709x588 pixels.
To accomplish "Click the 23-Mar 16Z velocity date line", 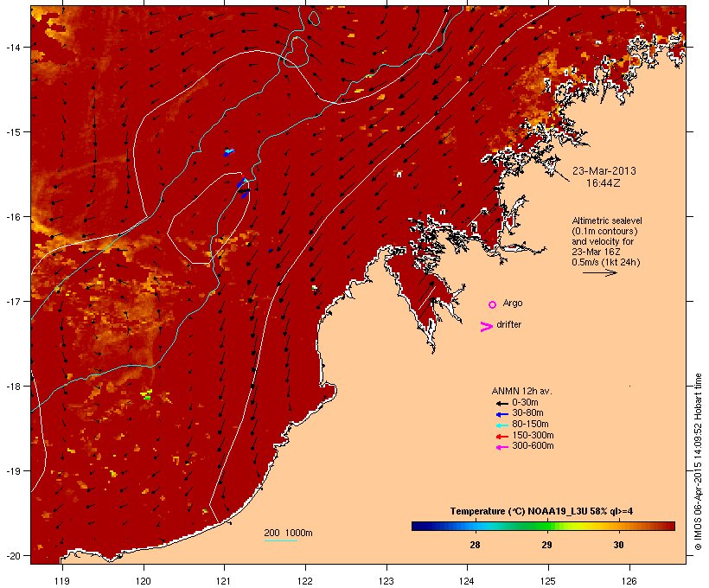I will pyautogui.click(x=596, y=252).
